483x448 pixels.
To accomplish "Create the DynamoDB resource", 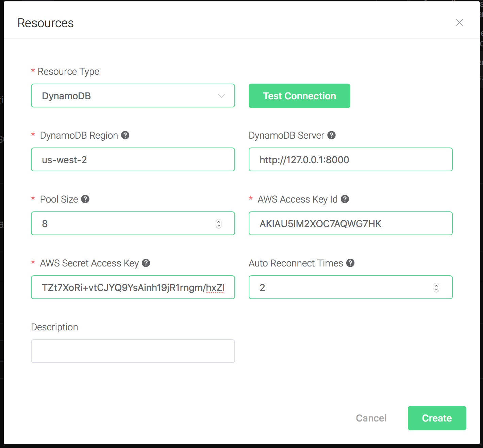I will tap(437, 418).
